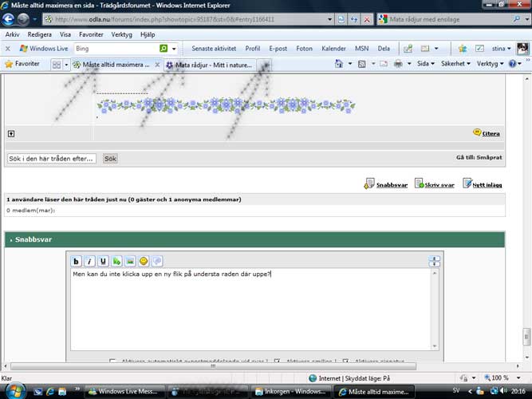
Task: Click the green Bing search button
Action: click(x=164, y=49)
